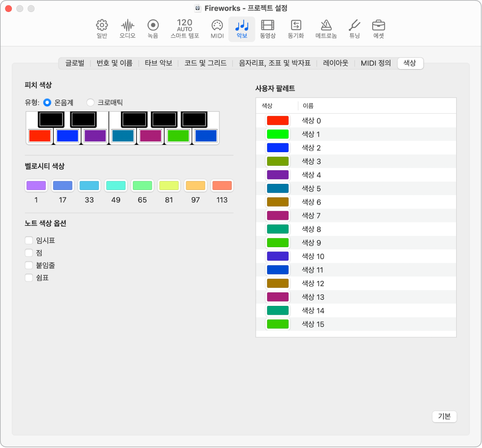
Task: Click the purple swatch for 색상 4
Action: tap(278, 175)
